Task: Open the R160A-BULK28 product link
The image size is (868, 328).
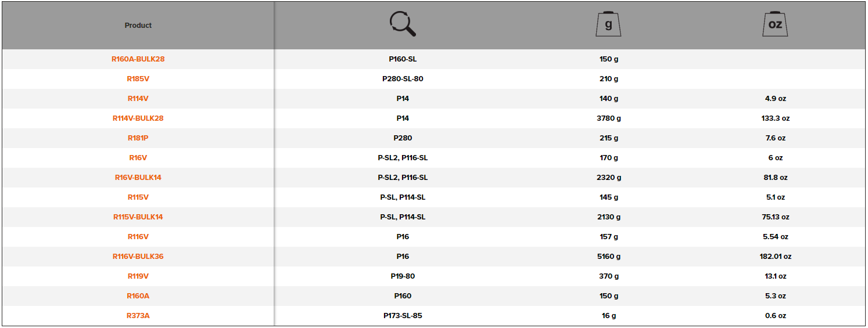Action: (138, 59)
